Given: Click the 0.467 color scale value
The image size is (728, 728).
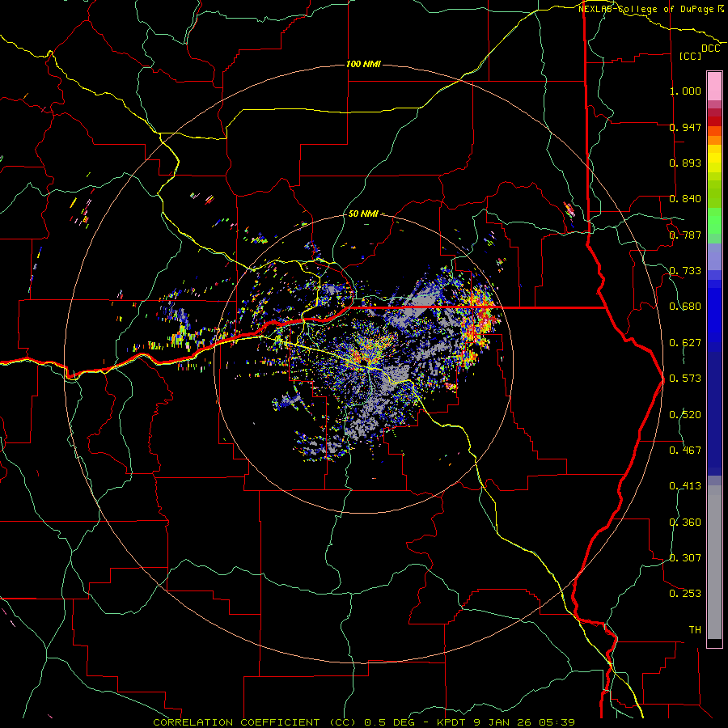Looking at the screenshot, I should [685, 451].
